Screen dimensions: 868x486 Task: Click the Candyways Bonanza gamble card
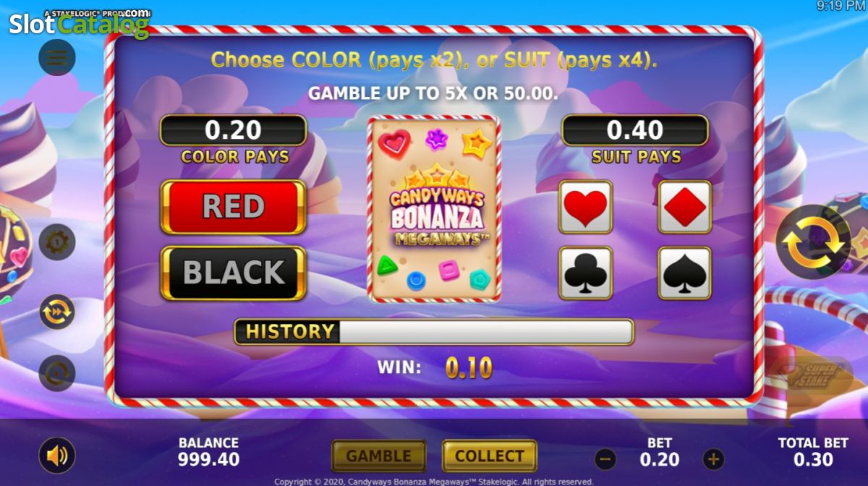434,208
